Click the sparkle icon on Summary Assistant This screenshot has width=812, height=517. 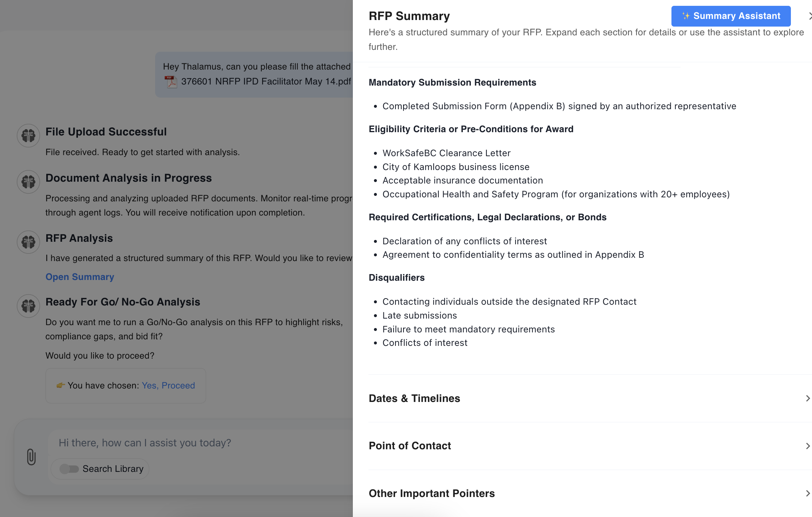686,16
